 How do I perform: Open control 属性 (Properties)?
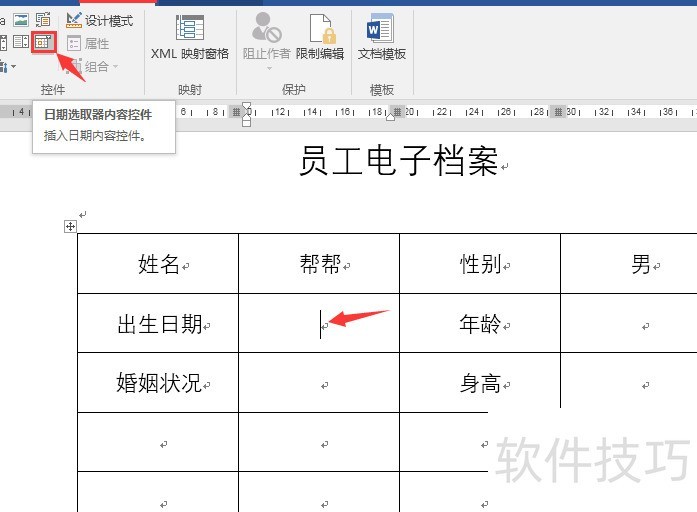click(88, 44)
